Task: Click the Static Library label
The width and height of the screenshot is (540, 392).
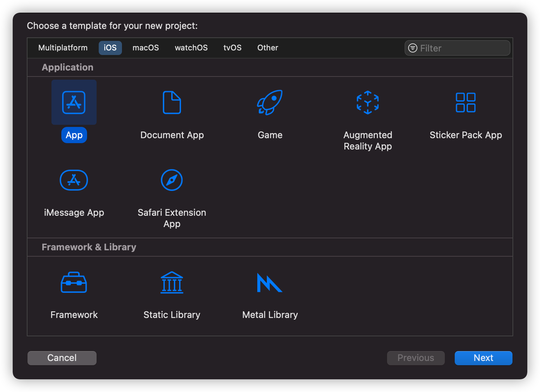Action: click(x=172, y=315)
